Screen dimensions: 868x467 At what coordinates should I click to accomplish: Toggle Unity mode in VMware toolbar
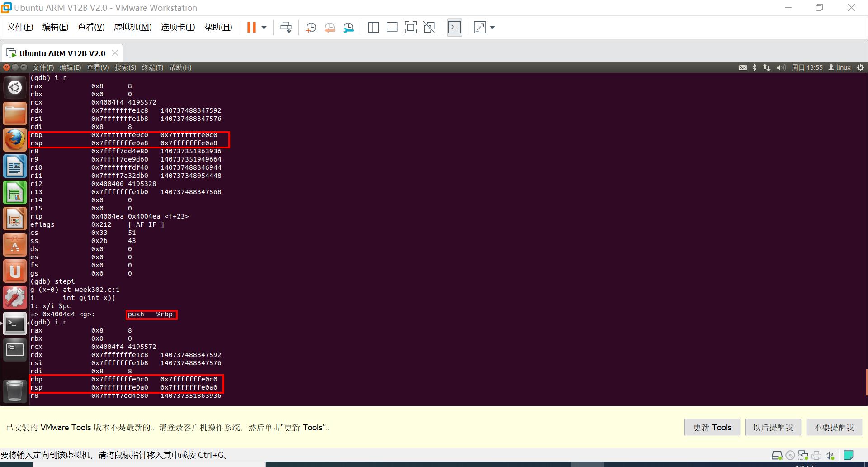pyautogui.click(x=429, y=28)
